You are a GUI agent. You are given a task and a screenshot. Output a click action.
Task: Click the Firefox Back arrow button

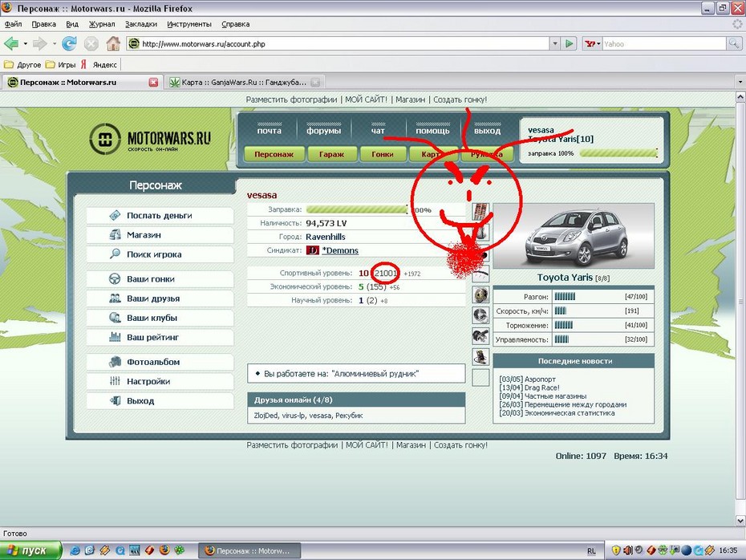click(x=11, y=44)
